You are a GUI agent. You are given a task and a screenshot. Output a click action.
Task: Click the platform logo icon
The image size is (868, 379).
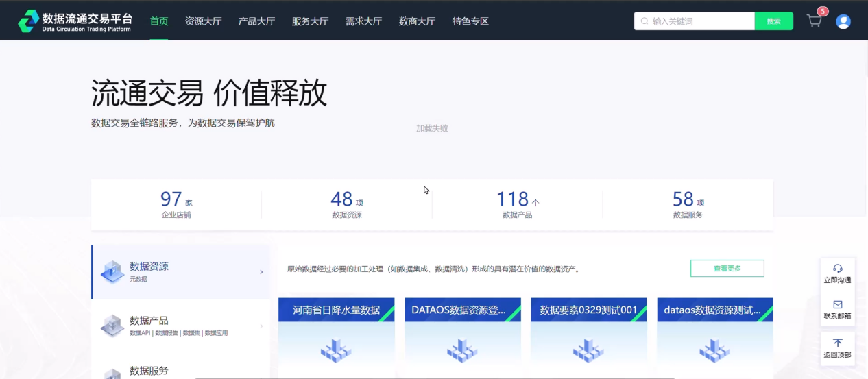[29, 21]
